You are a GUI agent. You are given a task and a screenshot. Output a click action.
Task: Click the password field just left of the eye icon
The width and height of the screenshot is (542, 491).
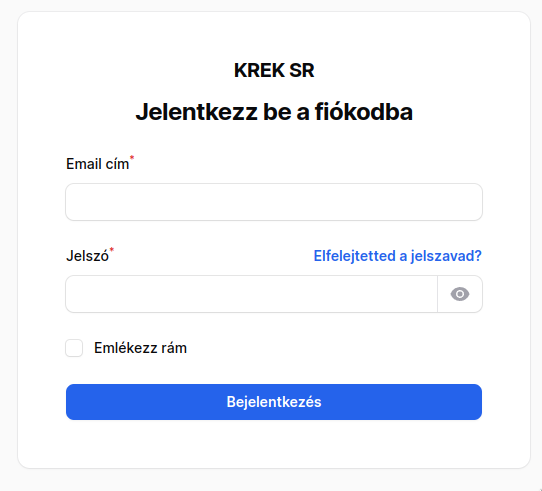click(x=423, y=294)
